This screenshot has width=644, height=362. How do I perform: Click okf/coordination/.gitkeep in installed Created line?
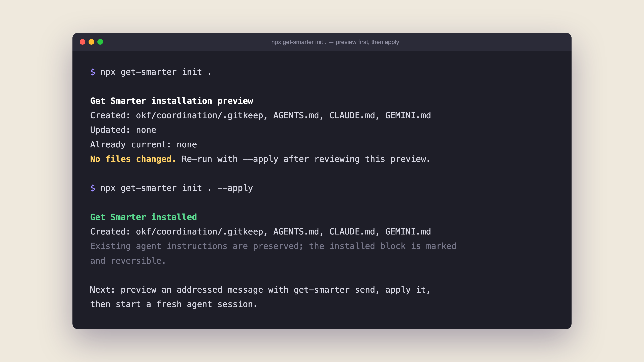(199, 232)
